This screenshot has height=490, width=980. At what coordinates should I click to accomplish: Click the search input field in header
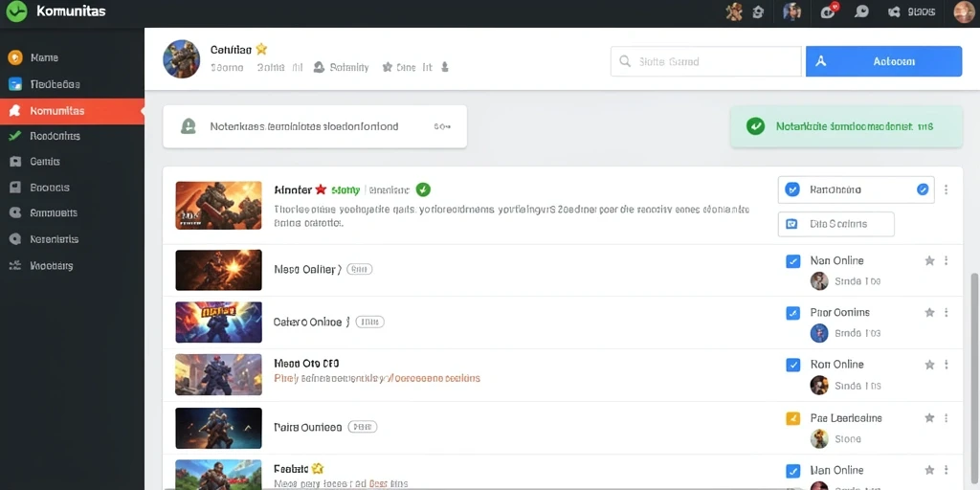(705, 61)
